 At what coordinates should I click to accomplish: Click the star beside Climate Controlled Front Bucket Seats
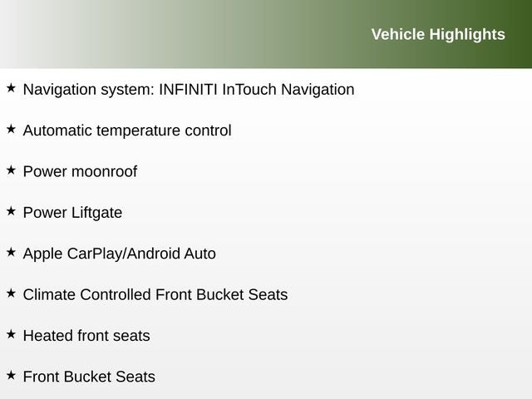coord(11,293)
